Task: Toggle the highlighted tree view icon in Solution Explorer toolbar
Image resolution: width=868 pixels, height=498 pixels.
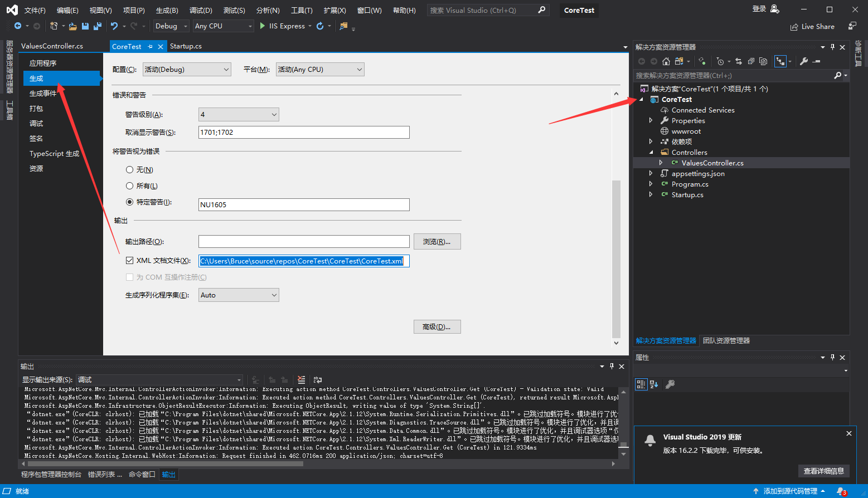Action: tap(780, 61)
